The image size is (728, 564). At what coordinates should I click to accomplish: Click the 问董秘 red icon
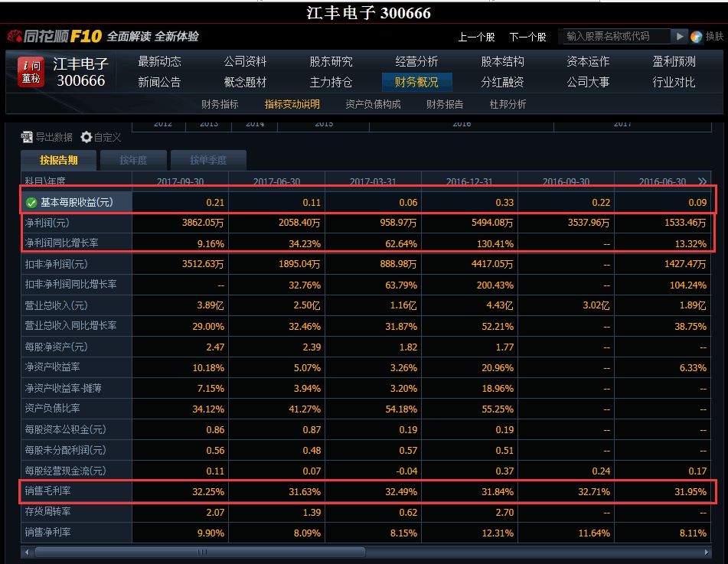point(31,71)
